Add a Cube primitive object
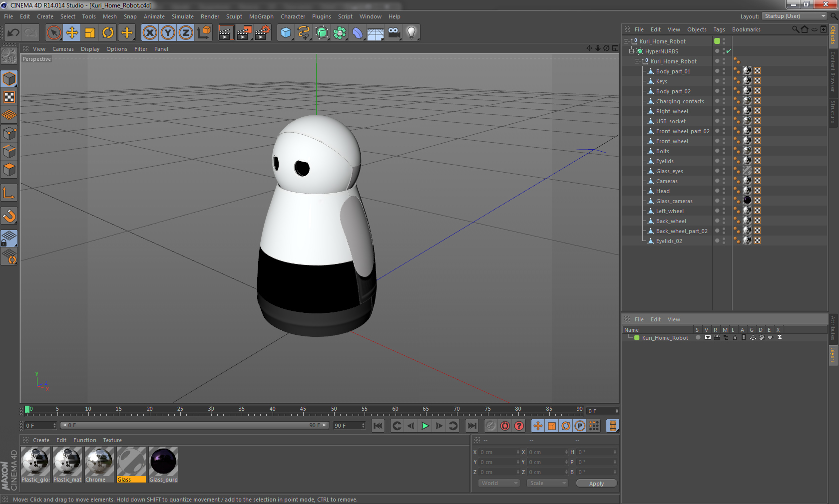The height and width of the screenshot is (504, 839). (286, 33)
